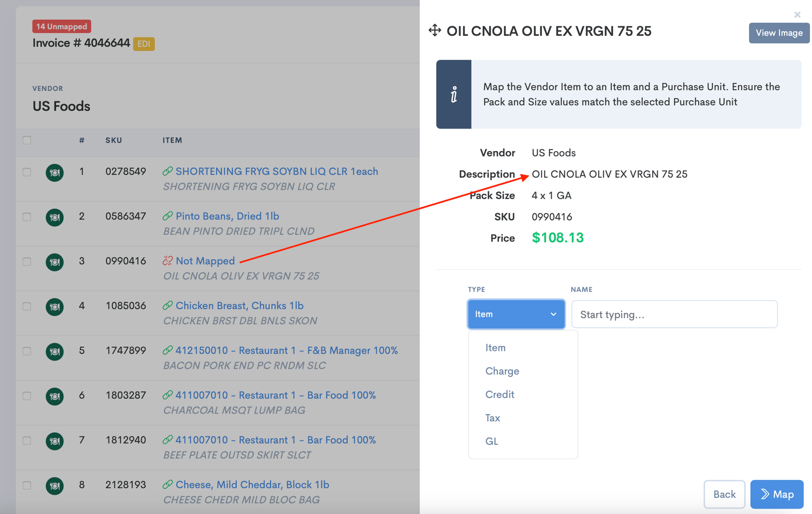This screenshot has width=812, height=514.
Task: Check the box for row 2 Pinto Beans
Action: (27, 217)
